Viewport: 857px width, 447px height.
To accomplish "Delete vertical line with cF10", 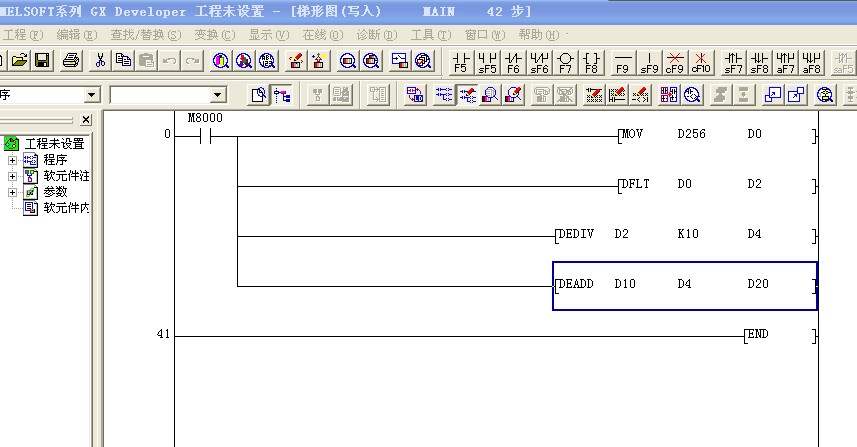I will pos(701,62).
